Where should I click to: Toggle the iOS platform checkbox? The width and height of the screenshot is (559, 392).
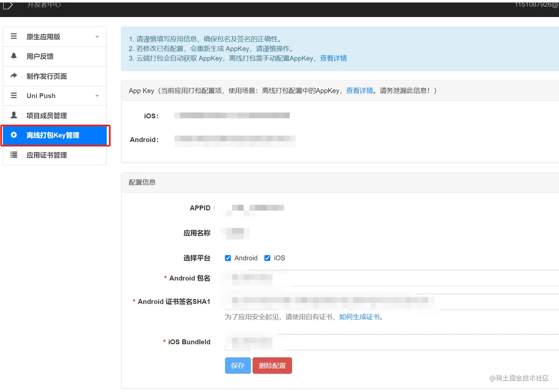[x=267, y=258]
